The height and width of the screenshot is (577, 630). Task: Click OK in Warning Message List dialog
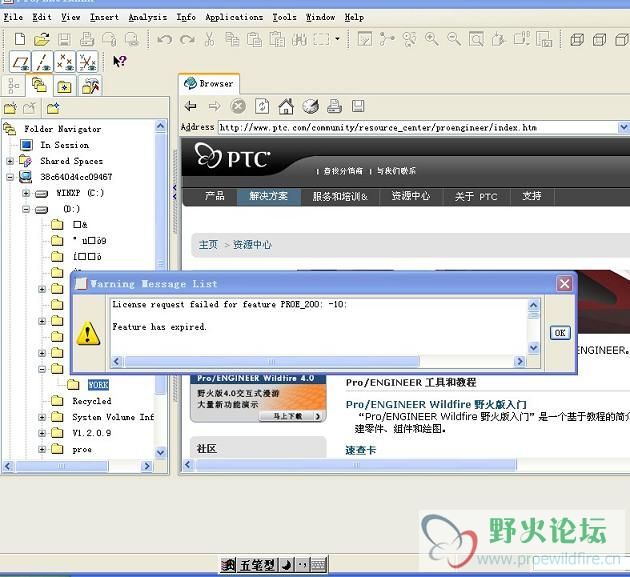[560, 333]
